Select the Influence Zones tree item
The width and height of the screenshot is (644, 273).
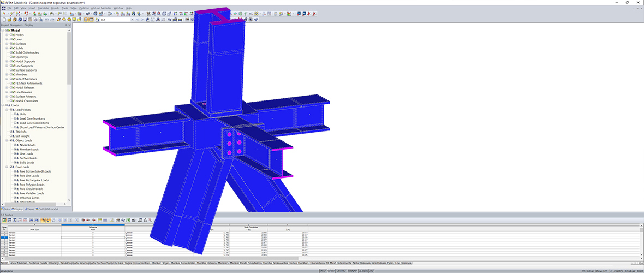click(28, 198)
